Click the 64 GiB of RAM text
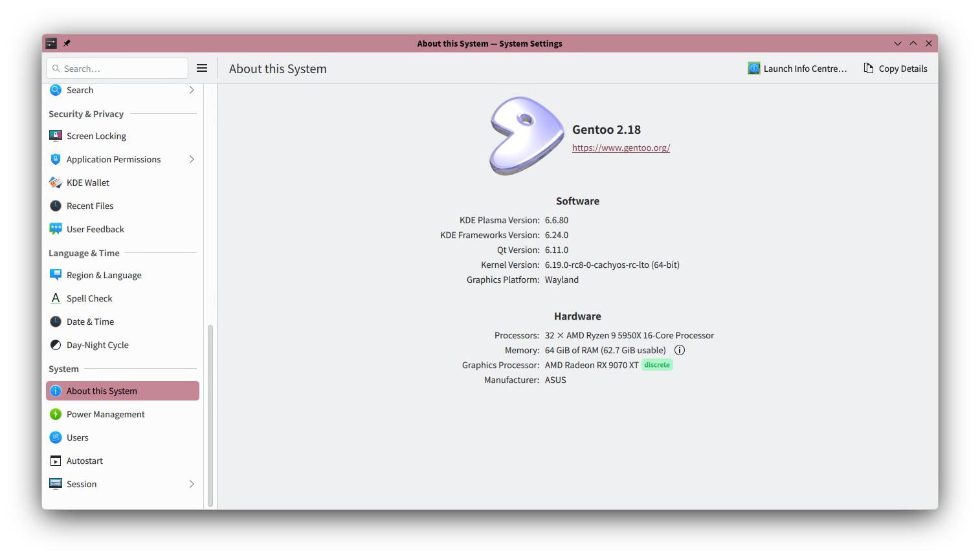This screenshot has height=559, width=980. (x=605, y=350)
